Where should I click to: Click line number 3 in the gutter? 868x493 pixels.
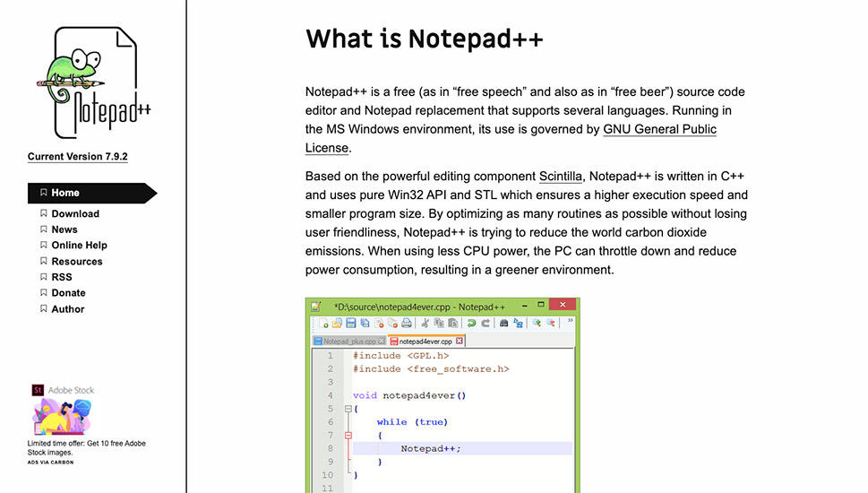(330, 382)
